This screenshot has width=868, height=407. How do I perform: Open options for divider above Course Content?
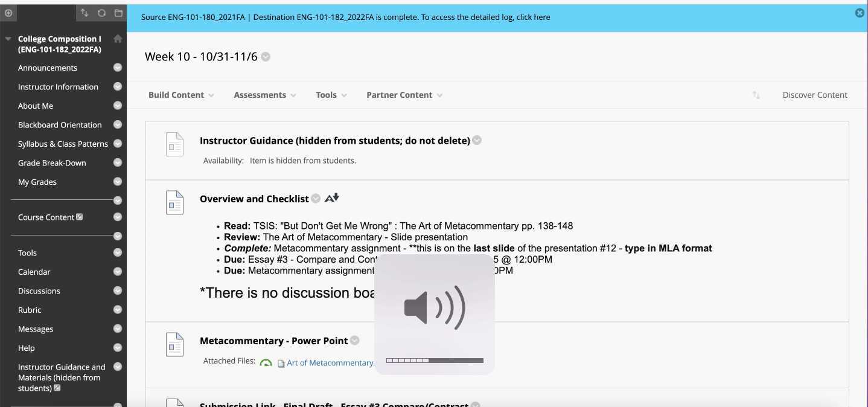point(118,200)
